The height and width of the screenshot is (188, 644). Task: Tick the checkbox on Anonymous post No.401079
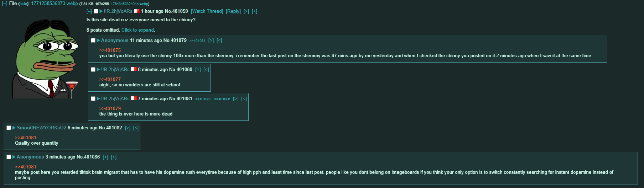[x=93, y=41]
